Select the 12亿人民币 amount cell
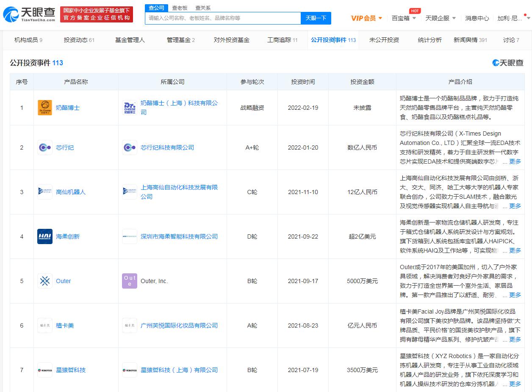The image size is (532, 392). pos(362,192)
